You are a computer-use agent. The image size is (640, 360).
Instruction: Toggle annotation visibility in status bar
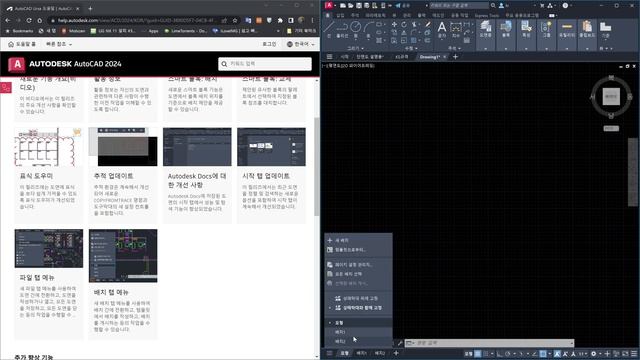click(x=557, y=353)
